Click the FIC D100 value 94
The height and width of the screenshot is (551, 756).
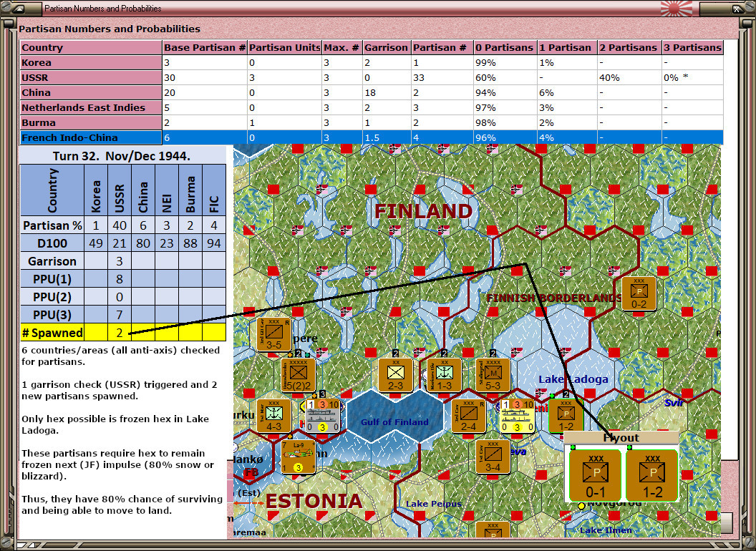click(x=213, y=243)
